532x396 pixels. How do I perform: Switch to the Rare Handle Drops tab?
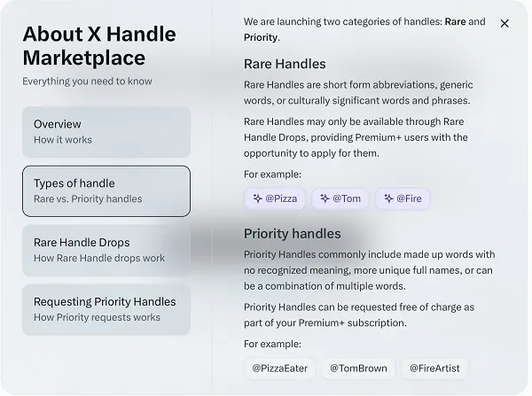[x=106, y=250]
